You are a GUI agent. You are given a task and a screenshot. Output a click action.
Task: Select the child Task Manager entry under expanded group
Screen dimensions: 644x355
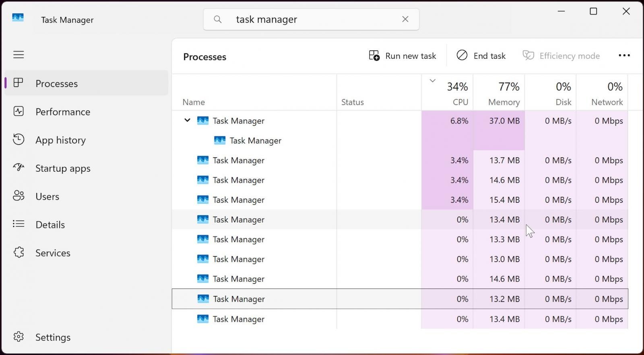tap(255, 140)
